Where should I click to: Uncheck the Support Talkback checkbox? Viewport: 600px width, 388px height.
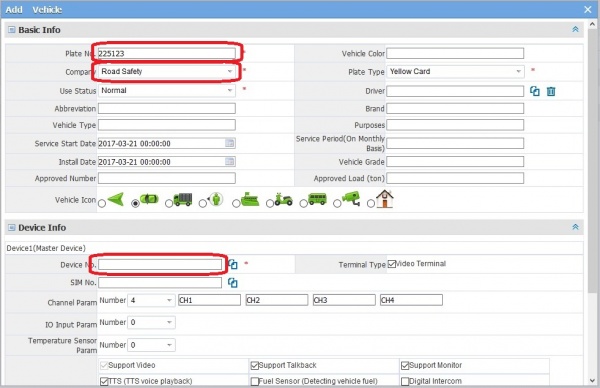(x=254, y=365)
